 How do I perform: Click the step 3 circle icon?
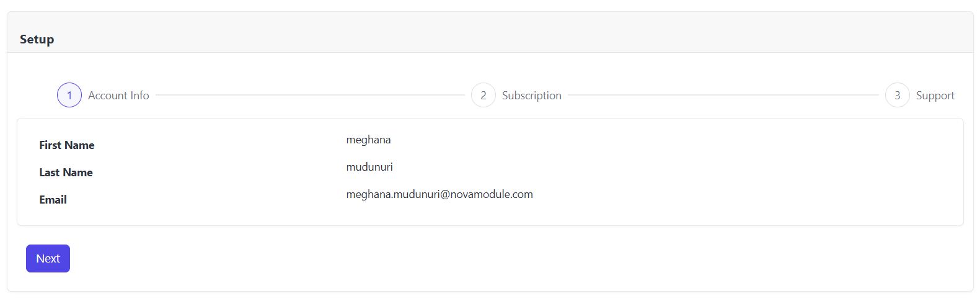tap(897, 95)
